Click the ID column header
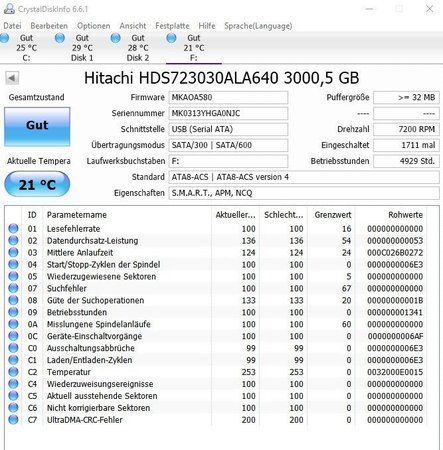The width and height of the screenshot is (443, 450). pos(32,215)
